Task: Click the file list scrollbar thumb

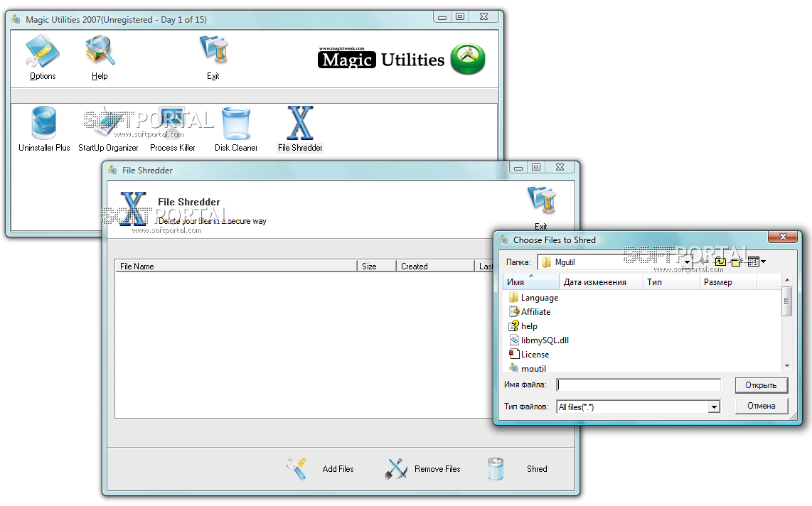Action: tap(787, 301)
